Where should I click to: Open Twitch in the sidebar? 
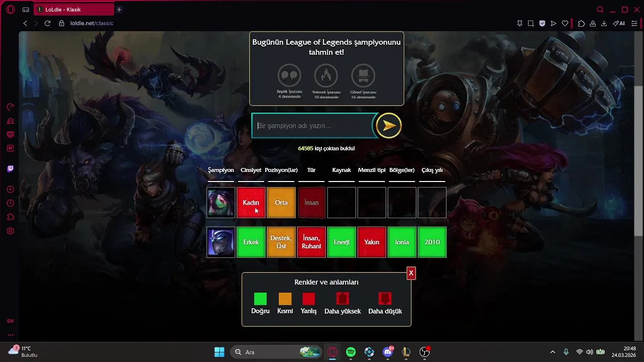point(10,169)
